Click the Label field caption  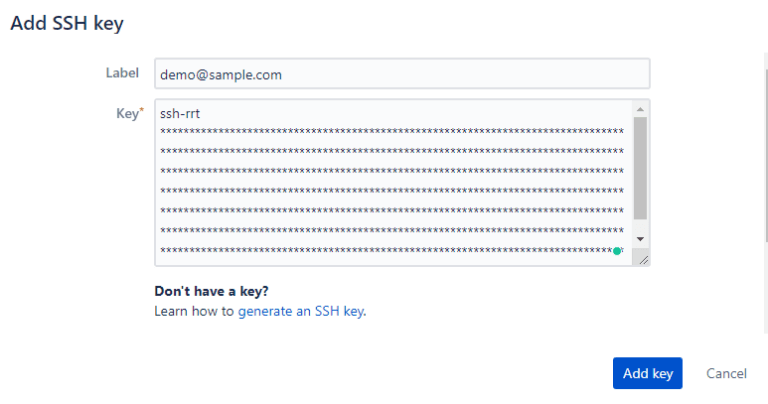point(122,73)
